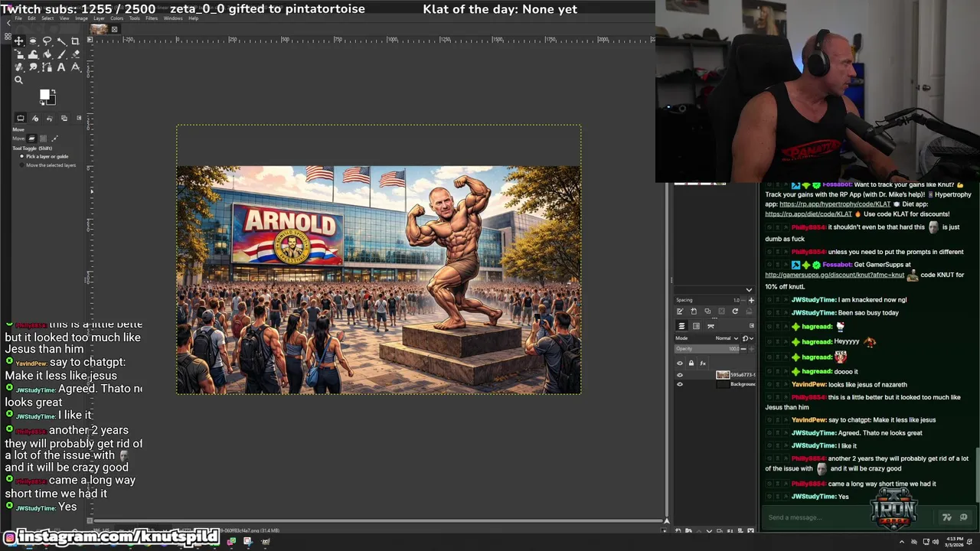This screenshot has width=980, height=551.
Task: Select the Text tool with solid A
Action: (x=61, y=67)
